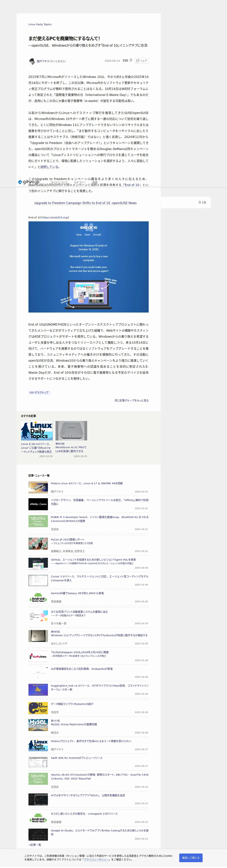This screenshot has width=227, height=868.
Task: Click the End of 10 website screenshot
Action: pyautogui.click(x=88, y=267)
